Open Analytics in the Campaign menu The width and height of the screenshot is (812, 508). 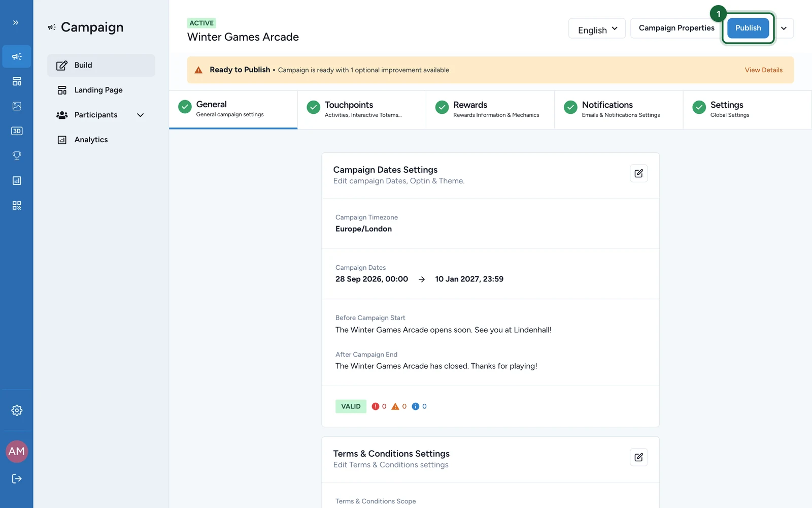click(x=101, y=140)
